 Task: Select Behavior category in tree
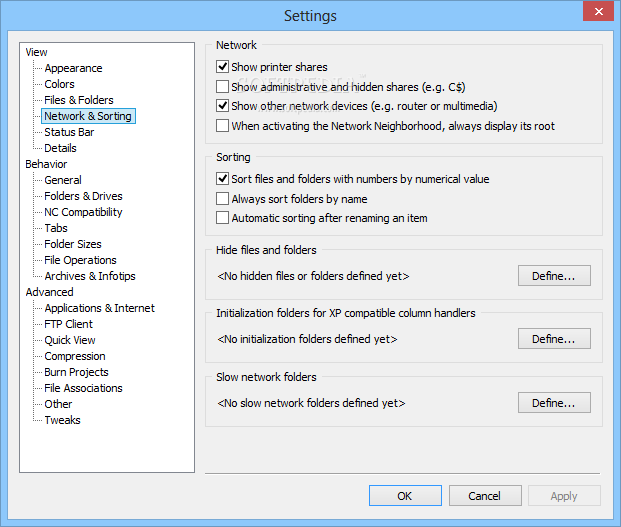click(46, 164)
